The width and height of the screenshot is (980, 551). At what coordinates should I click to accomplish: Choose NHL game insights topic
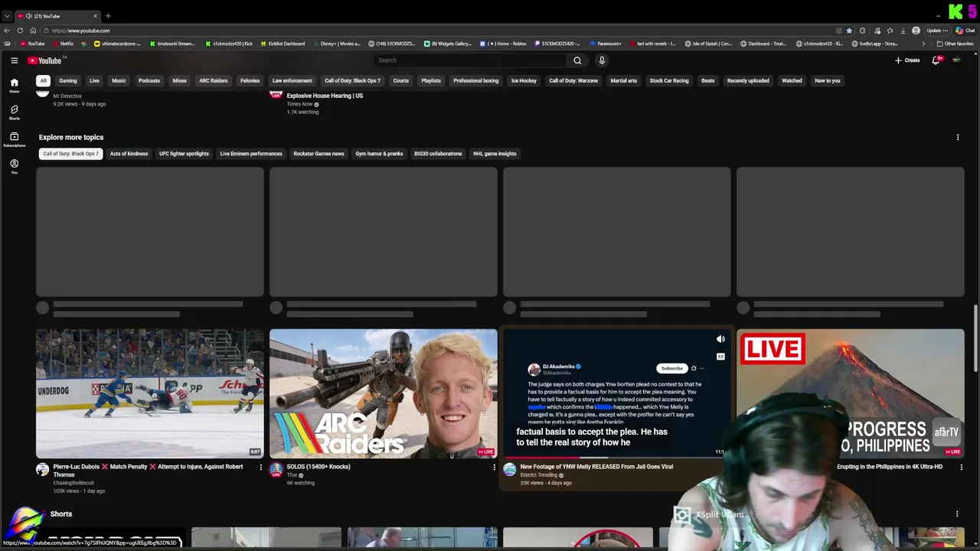[495, 154]
